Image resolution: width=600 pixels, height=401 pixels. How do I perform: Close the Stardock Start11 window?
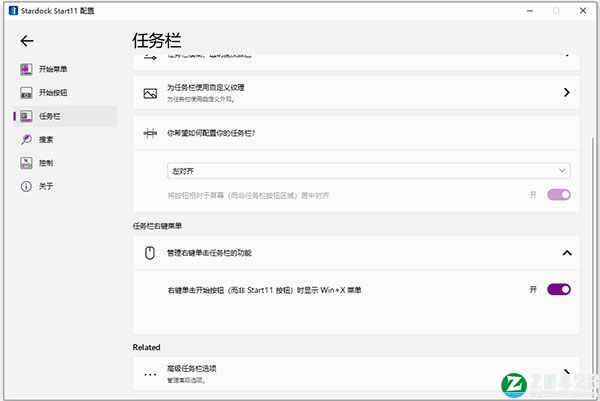583,11
